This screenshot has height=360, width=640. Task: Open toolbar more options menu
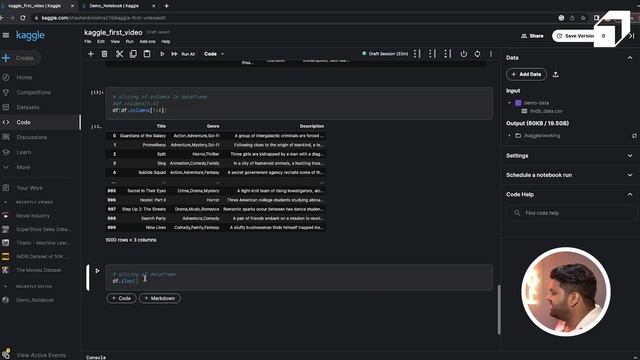pos(491,54)
